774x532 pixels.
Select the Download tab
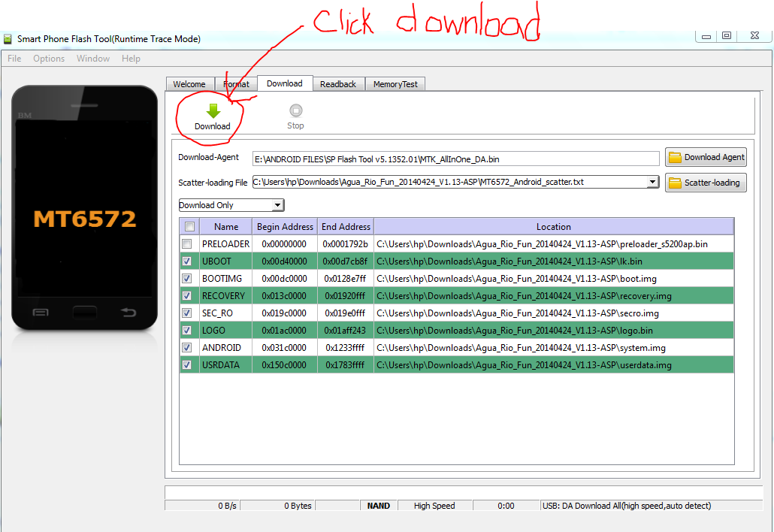[x=285, y=83]
